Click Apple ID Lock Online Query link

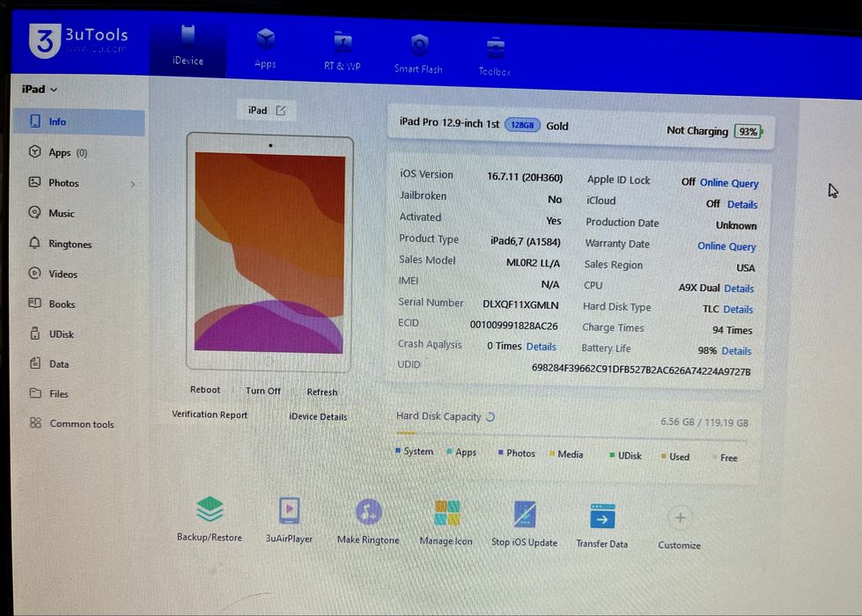[729, 183]
